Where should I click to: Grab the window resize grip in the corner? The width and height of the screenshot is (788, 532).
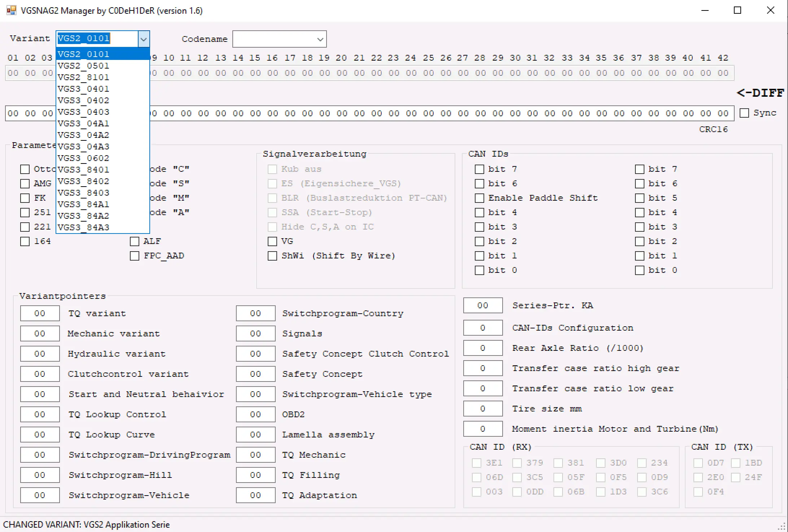pyautogui.click(x=782, y=527)
